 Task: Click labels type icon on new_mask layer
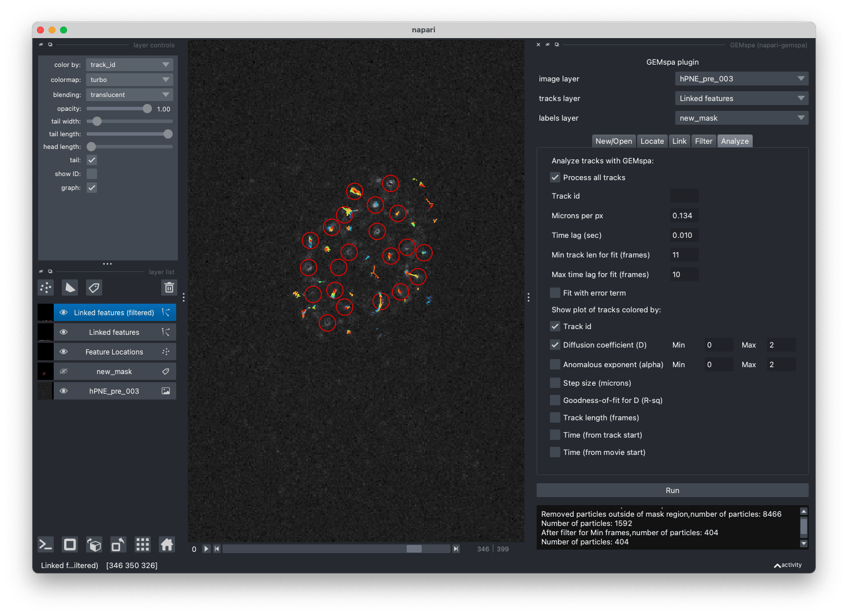pyautogui.click(x=166, y=371)
